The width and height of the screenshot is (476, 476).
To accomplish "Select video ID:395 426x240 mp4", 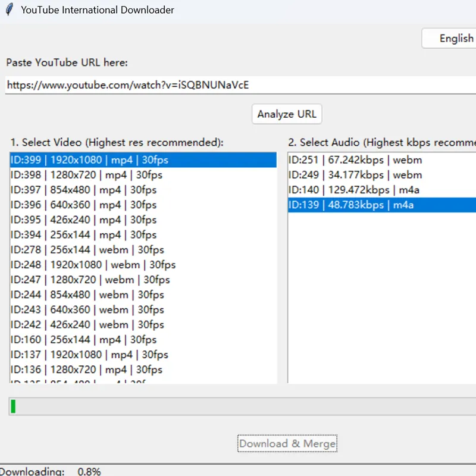I will point(143,220).
